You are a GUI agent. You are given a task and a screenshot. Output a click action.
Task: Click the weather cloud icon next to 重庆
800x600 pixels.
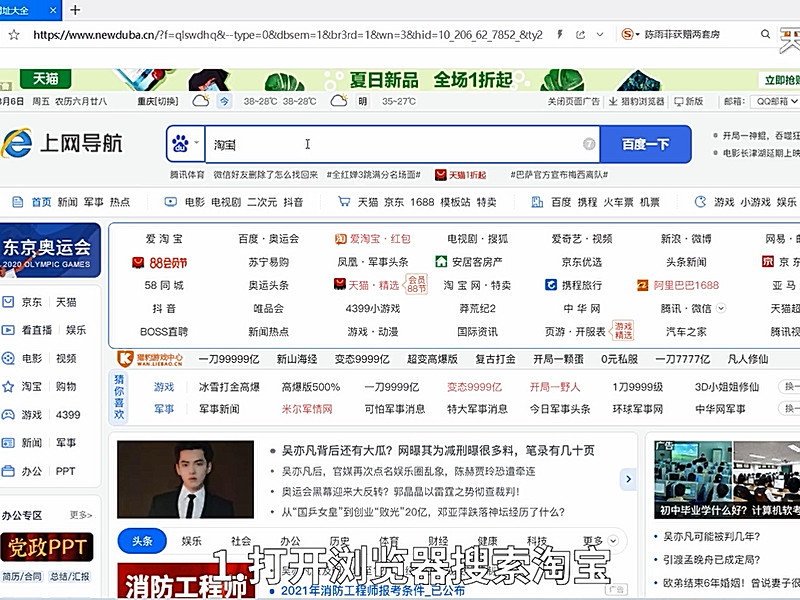pyautogui.click(x=200, y=103)
